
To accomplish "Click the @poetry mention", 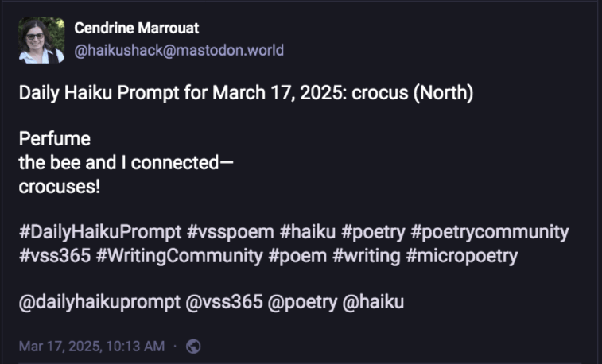I will tap(308, 302).
